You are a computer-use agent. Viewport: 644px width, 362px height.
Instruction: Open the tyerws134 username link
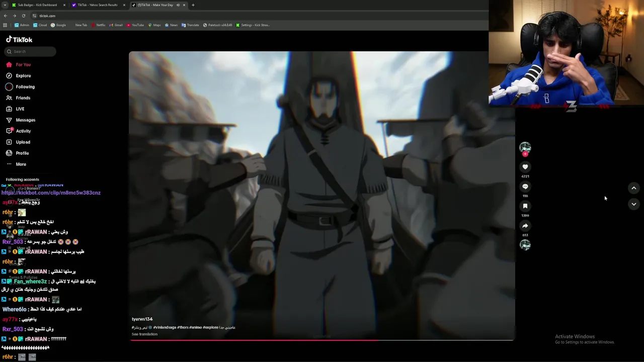(x=142, y=319)
